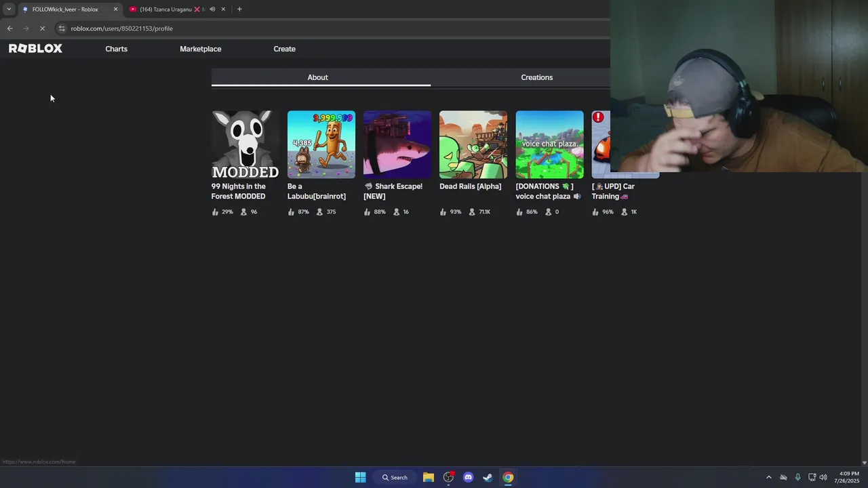The width and height of the screenshot is (868, 488).
Task: Select the FOLLOWkick_lveer Roblox tab
Action: point(69,9)
